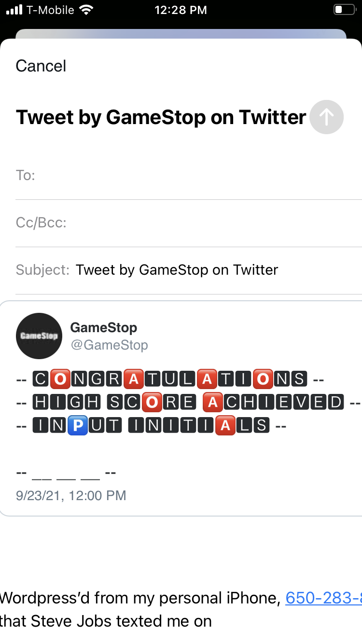Tap the 9/23/21 tweet timestamp
Image resolution: width=362 pixels, height=644 pixels.
pos(71,495)
